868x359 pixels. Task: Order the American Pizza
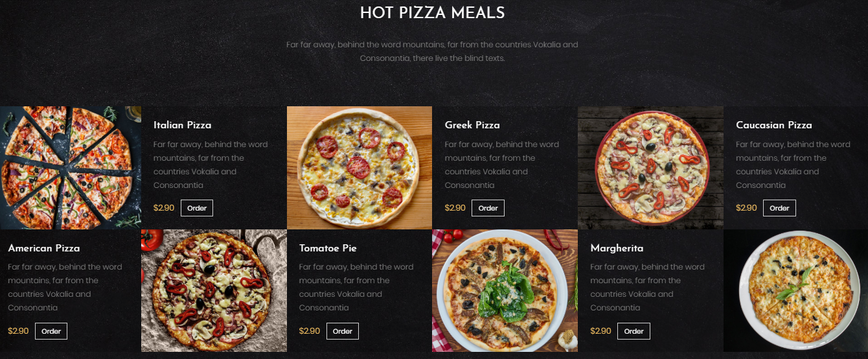pyautogui.click(x=51, y=331)
